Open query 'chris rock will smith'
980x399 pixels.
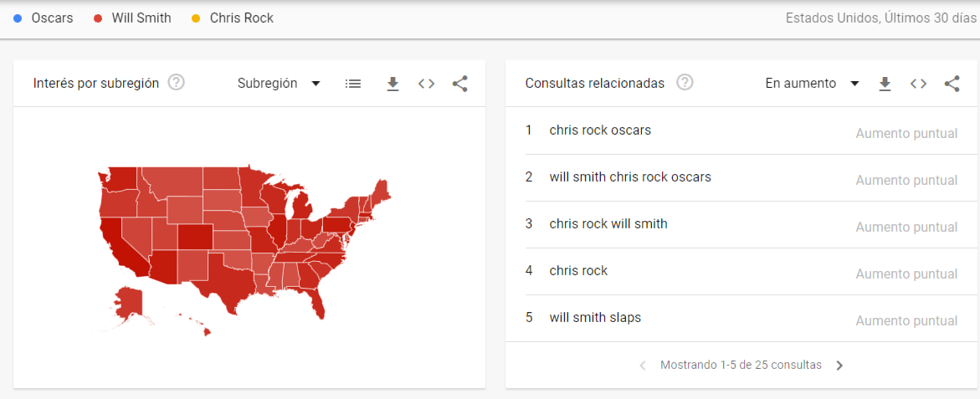[x=608, y=223]
